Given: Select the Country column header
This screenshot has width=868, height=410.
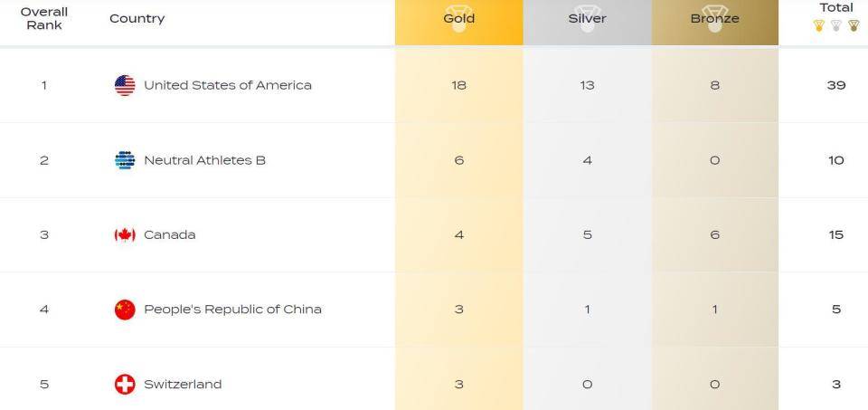Looking at the screenshot, I should (x=137, y=18).
